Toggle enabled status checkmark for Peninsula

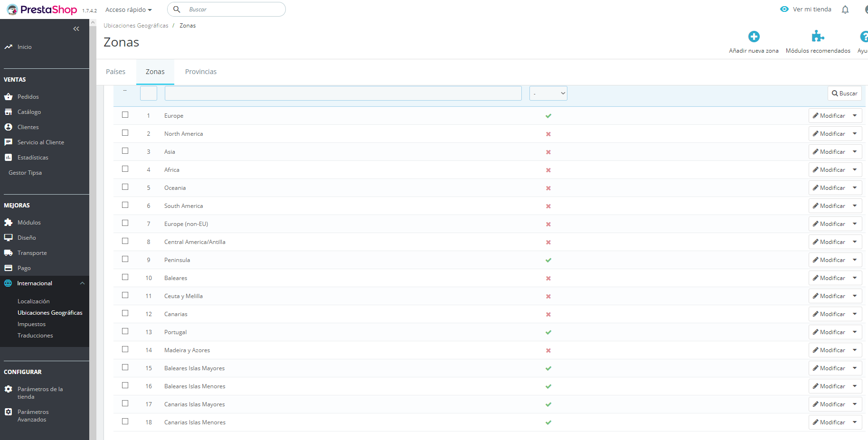click(x=548, y=260)
